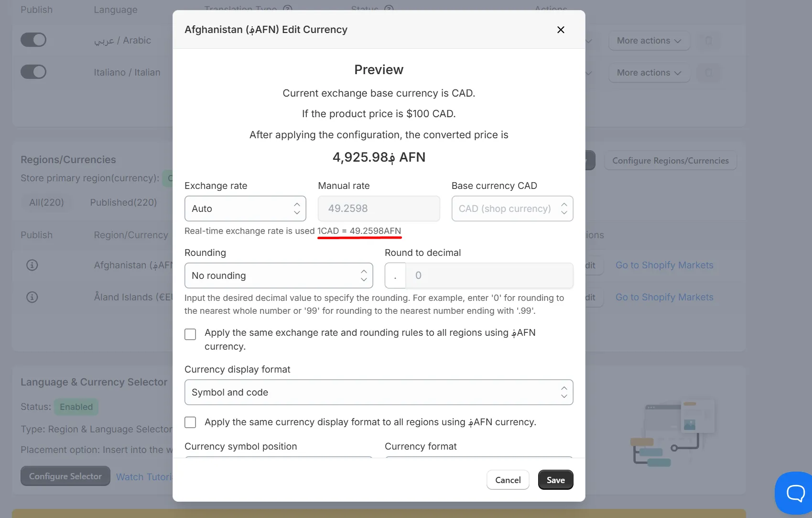Open the Base currency CAD dropdown

(x=512, y=209)
